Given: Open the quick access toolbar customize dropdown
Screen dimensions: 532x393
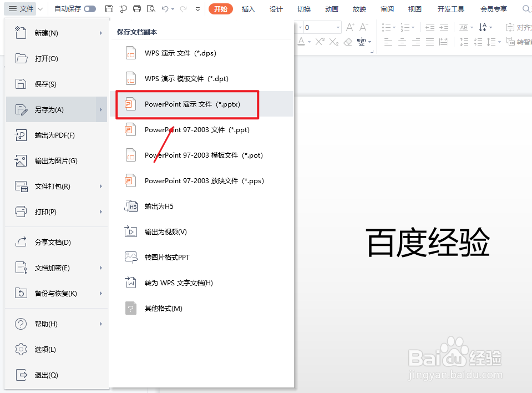Looking at the screenshot, I should point(198,9).
